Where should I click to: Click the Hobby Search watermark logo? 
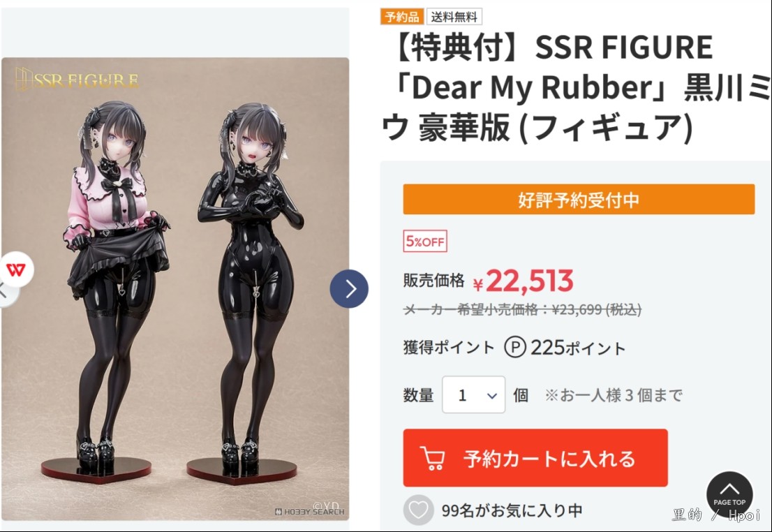point(310,512)
